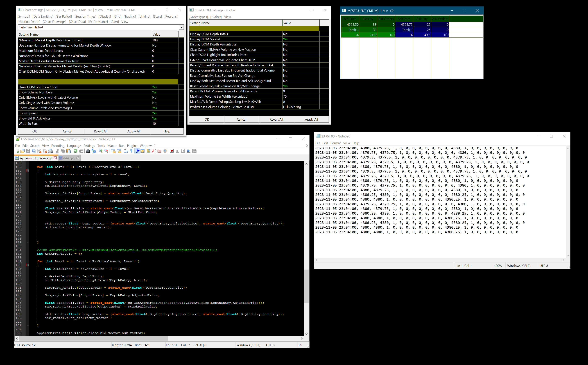Click the Print icon in Notepad++ toolbar
The height and width of the screenshot is (365, 588).
(x=50, y=151)
